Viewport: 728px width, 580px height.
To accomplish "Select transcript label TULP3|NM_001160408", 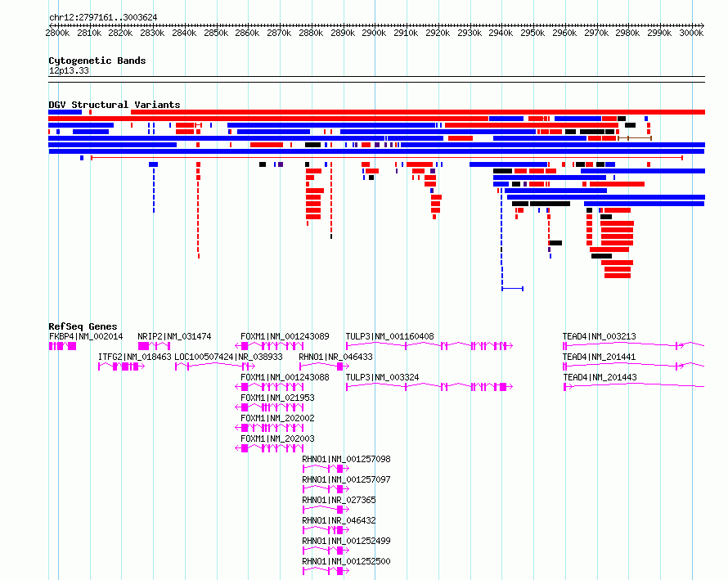I will [389, 336].
